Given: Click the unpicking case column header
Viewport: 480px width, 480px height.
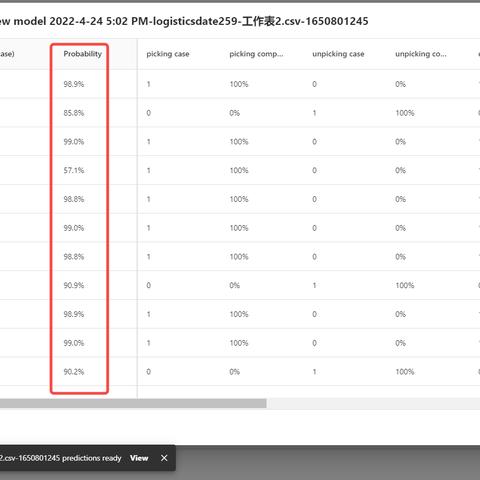Looking at the screenshot, I should click(x=338, y=54).
